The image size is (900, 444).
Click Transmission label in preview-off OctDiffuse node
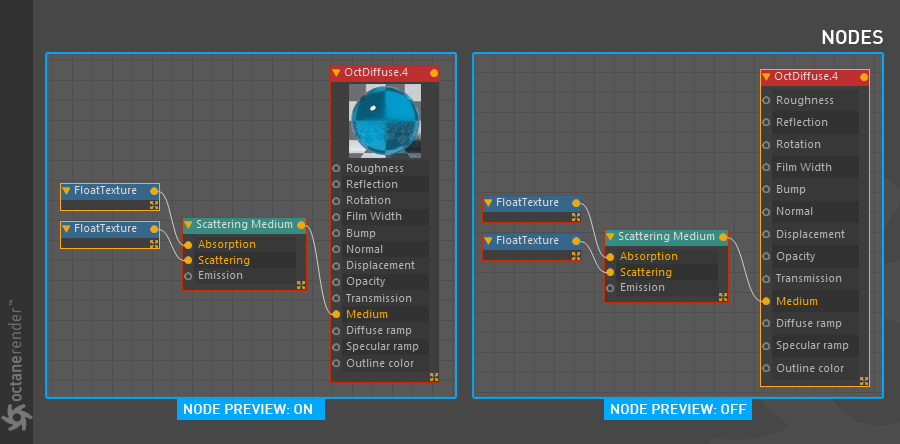809,278
